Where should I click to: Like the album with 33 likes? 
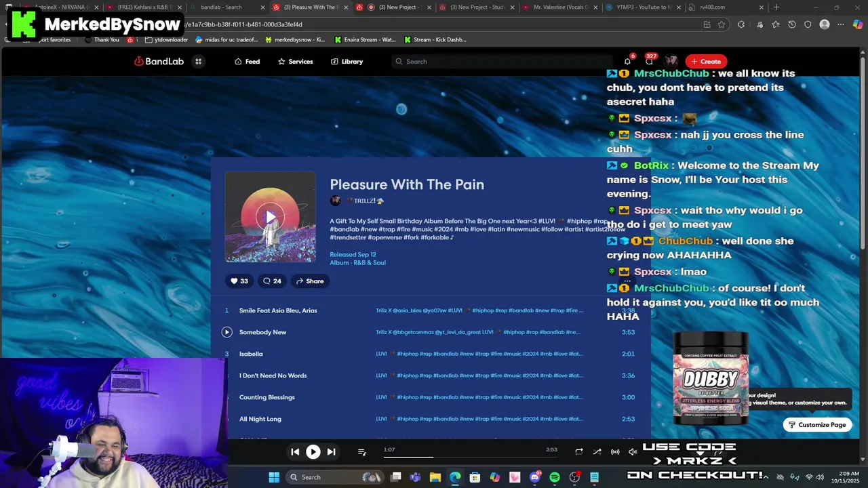(239, 281)
